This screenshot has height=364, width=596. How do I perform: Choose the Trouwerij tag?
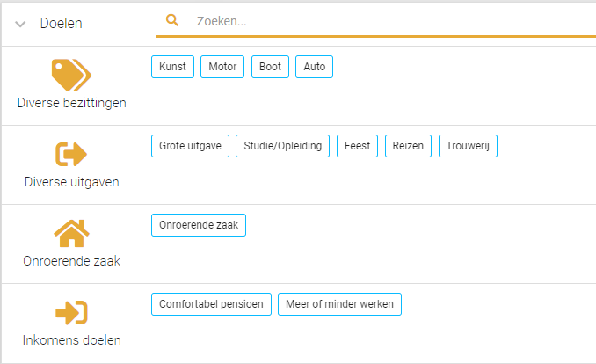click(468, 146)
